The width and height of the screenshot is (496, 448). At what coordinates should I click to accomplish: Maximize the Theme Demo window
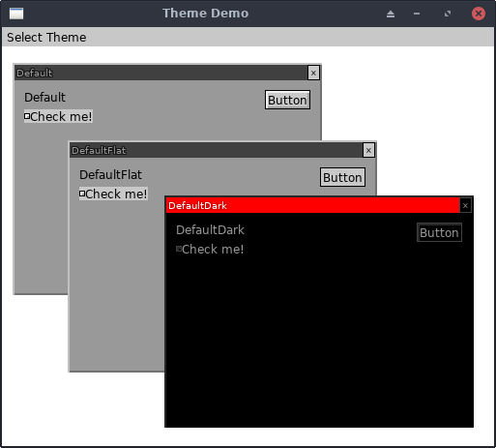448,14
